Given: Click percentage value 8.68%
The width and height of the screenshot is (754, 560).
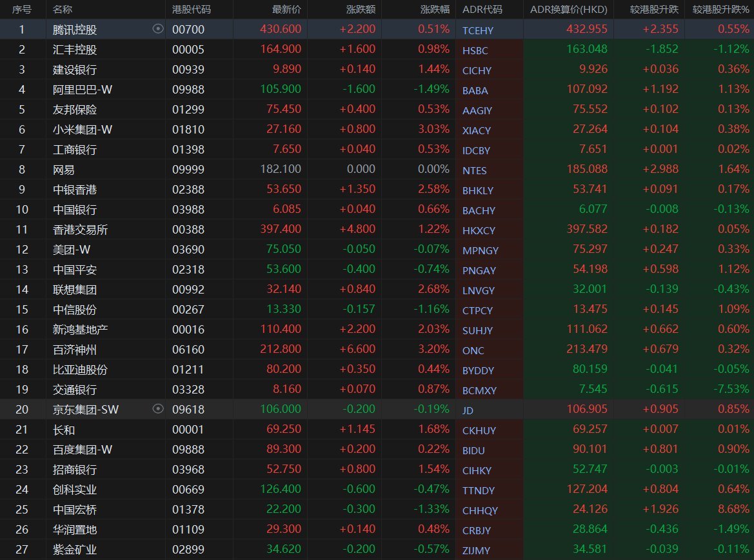Looking at the screenshot, I should pyautogui.click(x=733, y=509).
